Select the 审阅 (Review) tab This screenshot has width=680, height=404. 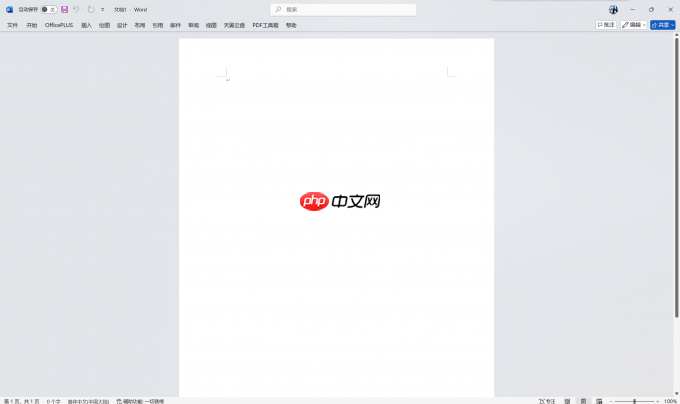click(193, 25)
